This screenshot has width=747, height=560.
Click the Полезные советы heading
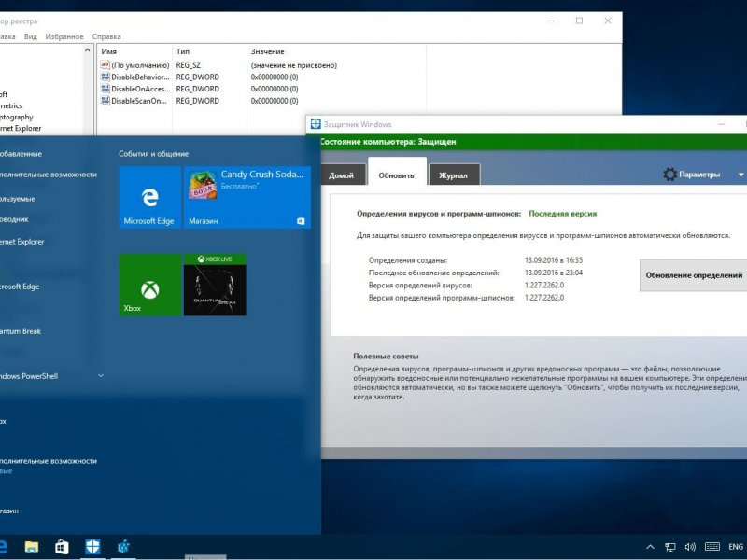386,357
